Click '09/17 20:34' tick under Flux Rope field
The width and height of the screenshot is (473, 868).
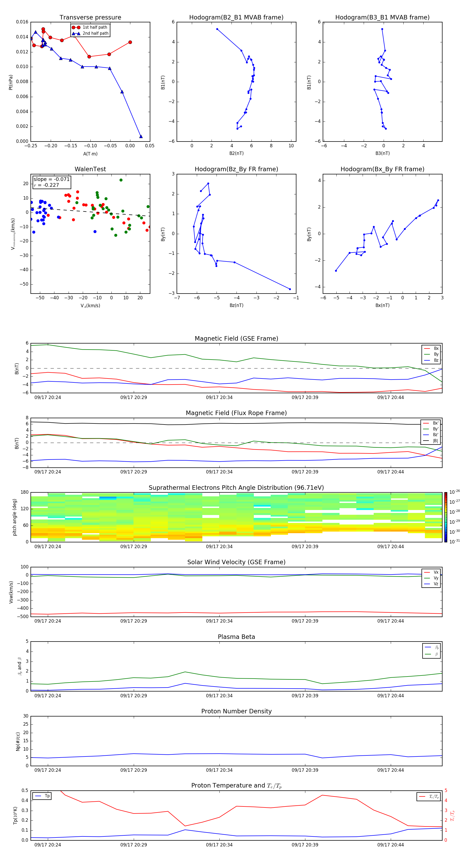[219, 472]
